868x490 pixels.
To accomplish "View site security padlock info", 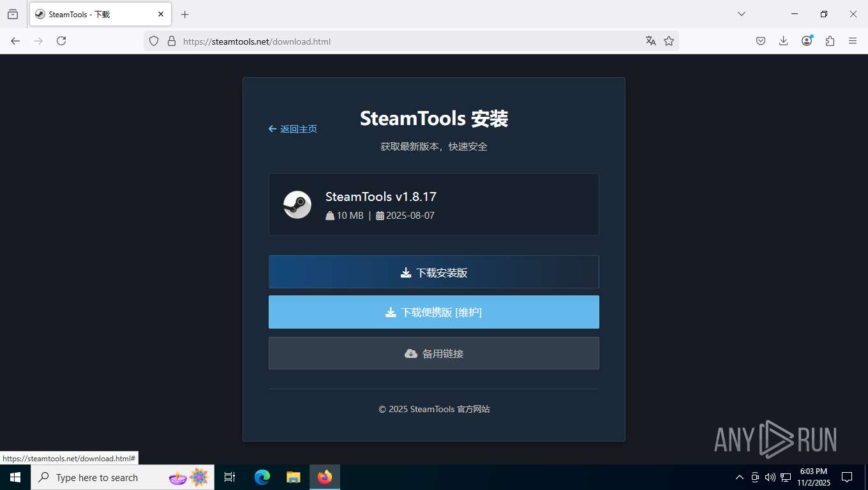I will pos(171,41).
